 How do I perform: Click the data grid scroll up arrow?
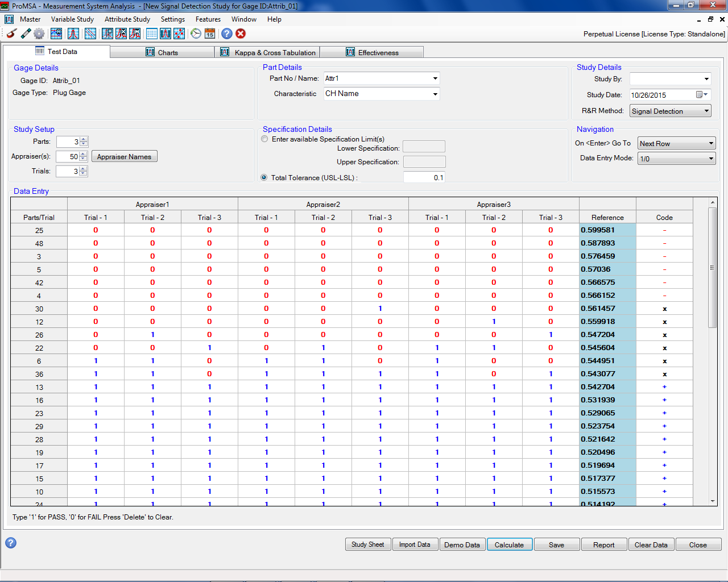[x=713, y=202]
